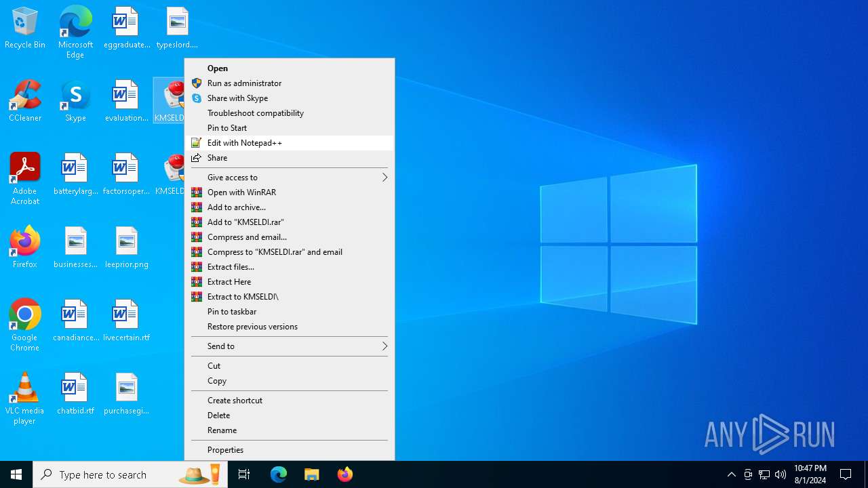Choose Share with Skype
Image resolution: width=868 pixels, height=488 pixels.
pos(290,98)
